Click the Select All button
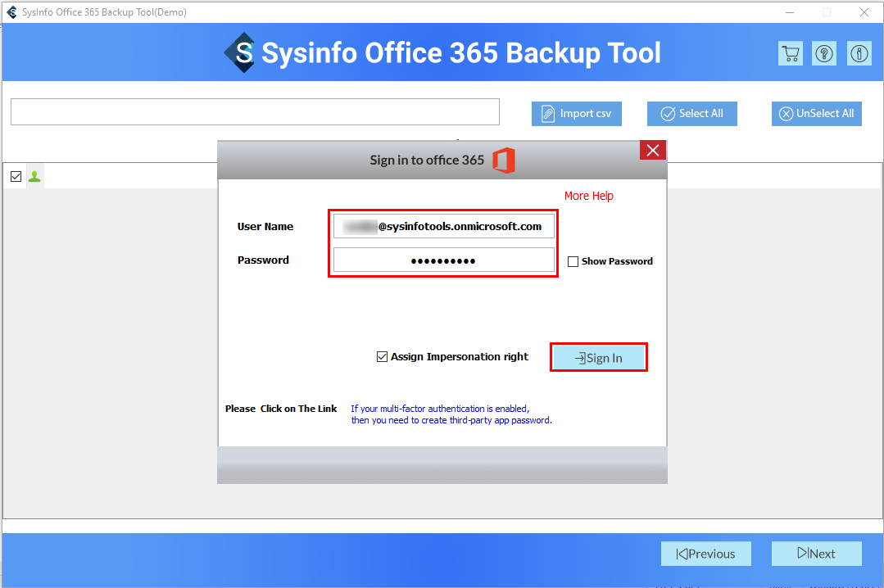This screenshot has width=884, height=588. (691, 114)
